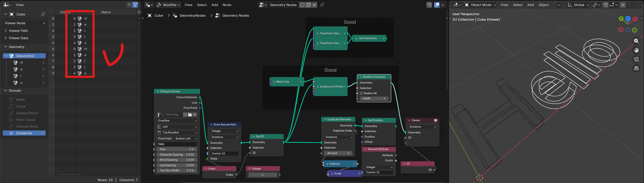This screenshot has height=183, width=644.
Task: Click the Size slider in String to Curves
Action: click(177, 149)
